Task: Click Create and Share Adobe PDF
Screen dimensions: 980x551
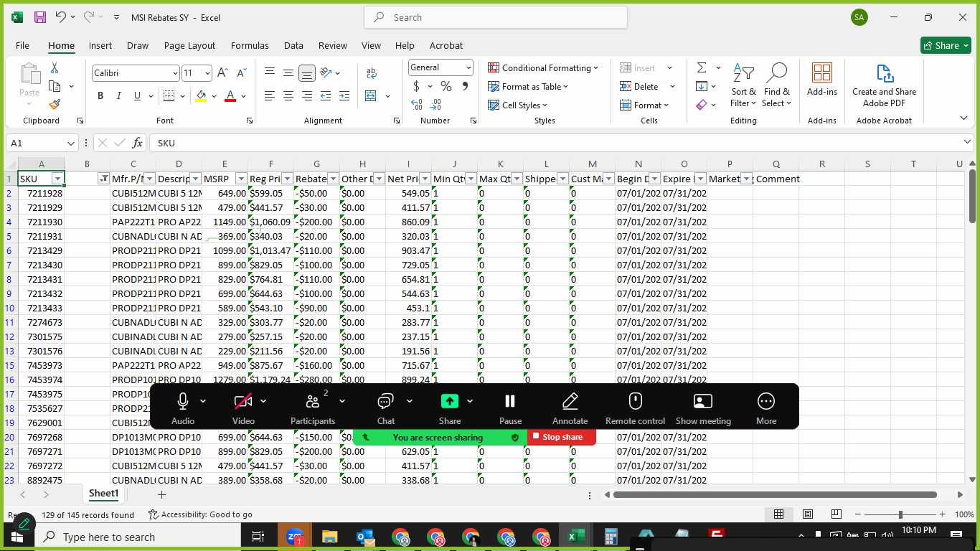Action: [884, 85]
